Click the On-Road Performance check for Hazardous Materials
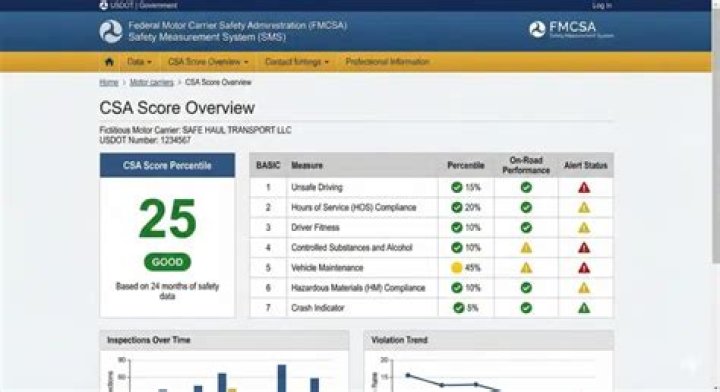 [526, 288]
